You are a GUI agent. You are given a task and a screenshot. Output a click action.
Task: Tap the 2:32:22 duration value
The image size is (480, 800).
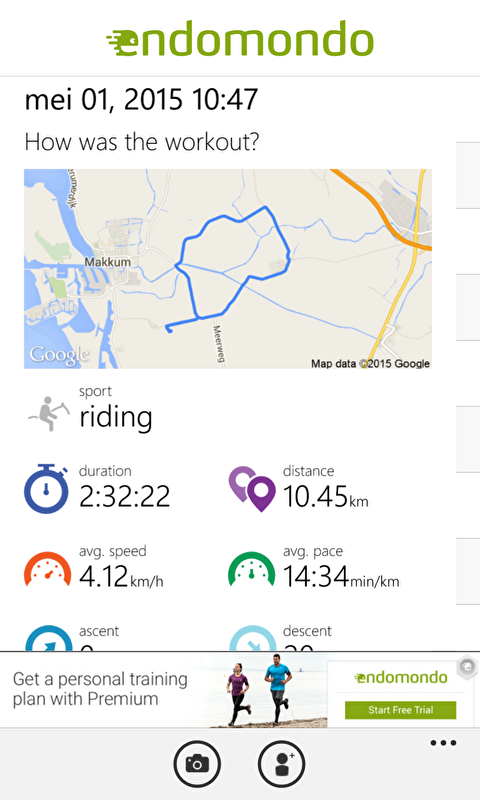tap(124, 496)
